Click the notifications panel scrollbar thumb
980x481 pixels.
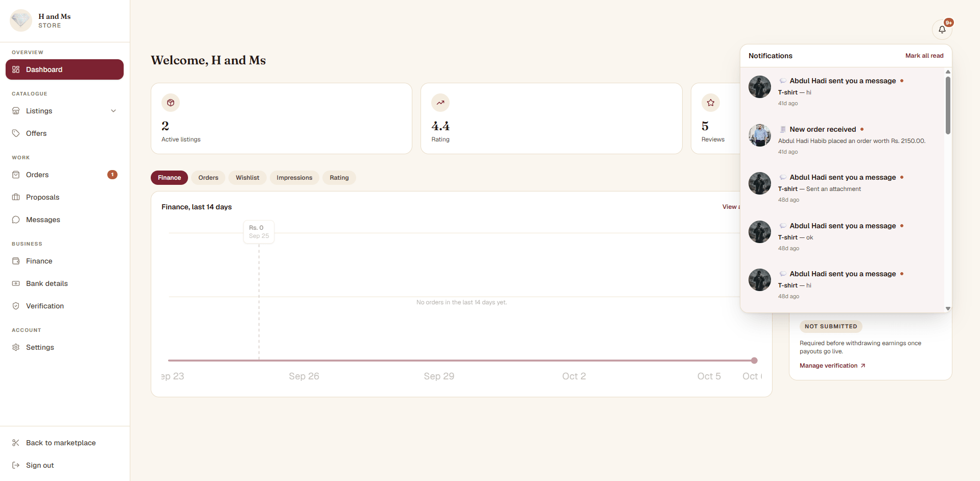click(x=948, y=105)
